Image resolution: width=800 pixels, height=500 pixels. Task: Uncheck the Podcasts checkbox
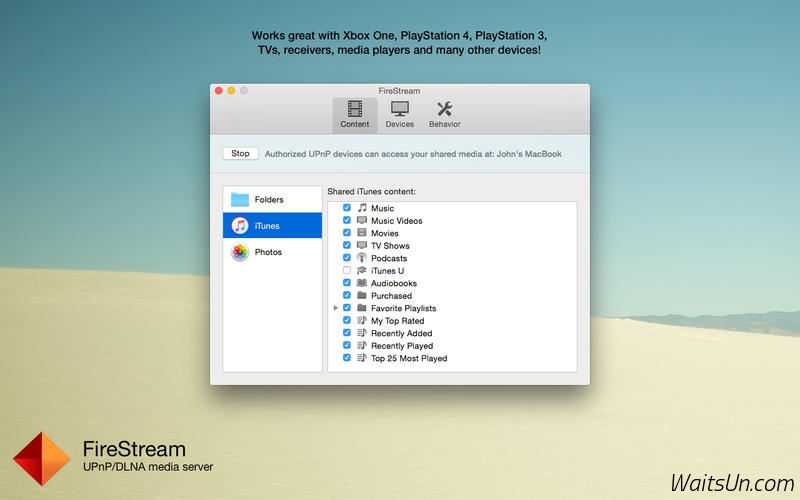(347, 258)
